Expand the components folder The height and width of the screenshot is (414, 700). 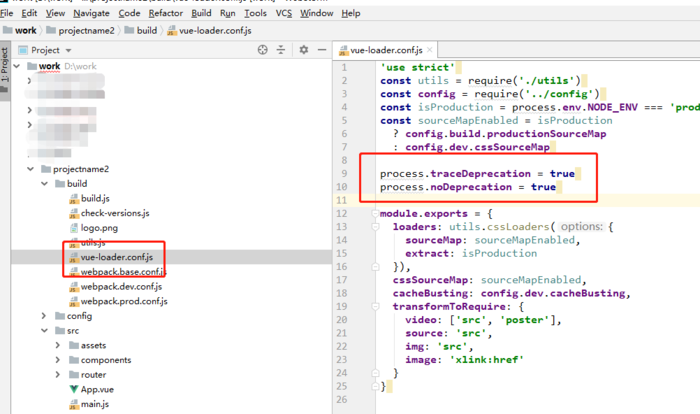(x=58, y=360)
